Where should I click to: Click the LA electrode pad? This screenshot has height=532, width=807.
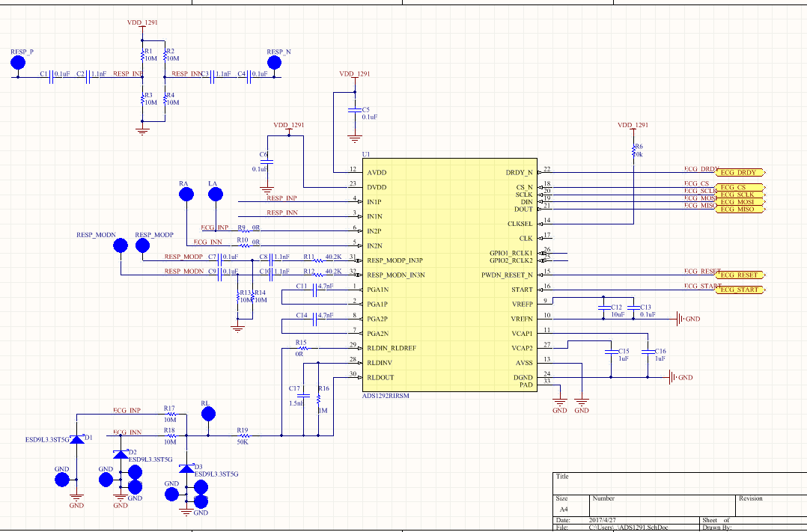[x=215, y=195]
